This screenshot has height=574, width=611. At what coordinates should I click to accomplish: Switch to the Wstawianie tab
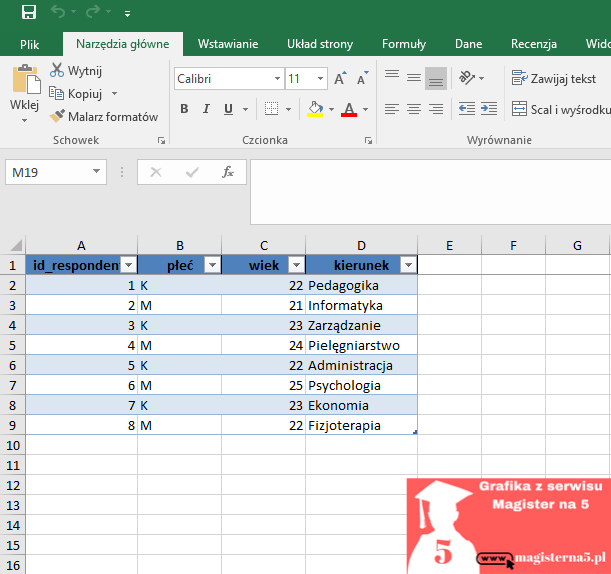point(228,44)
